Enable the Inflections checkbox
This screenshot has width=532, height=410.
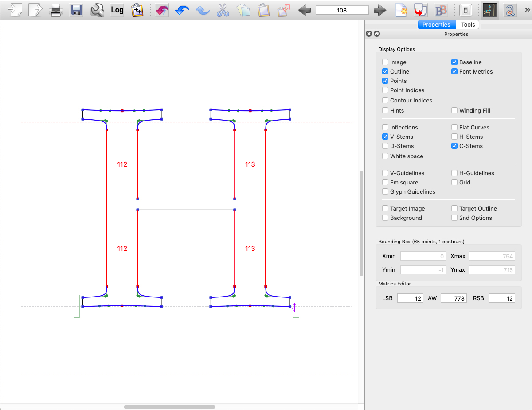pos(385,128)
